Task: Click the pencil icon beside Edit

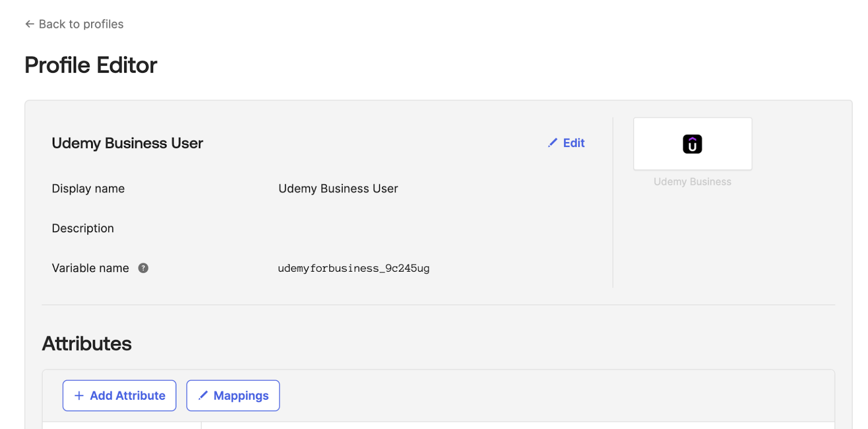Action: [x=552, y=143]
